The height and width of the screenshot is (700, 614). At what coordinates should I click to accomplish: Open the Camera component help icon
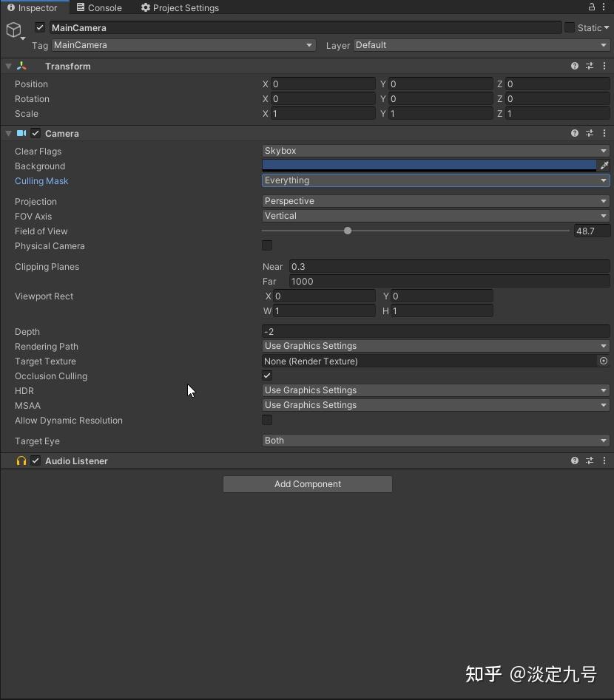[x=575, y=133]
